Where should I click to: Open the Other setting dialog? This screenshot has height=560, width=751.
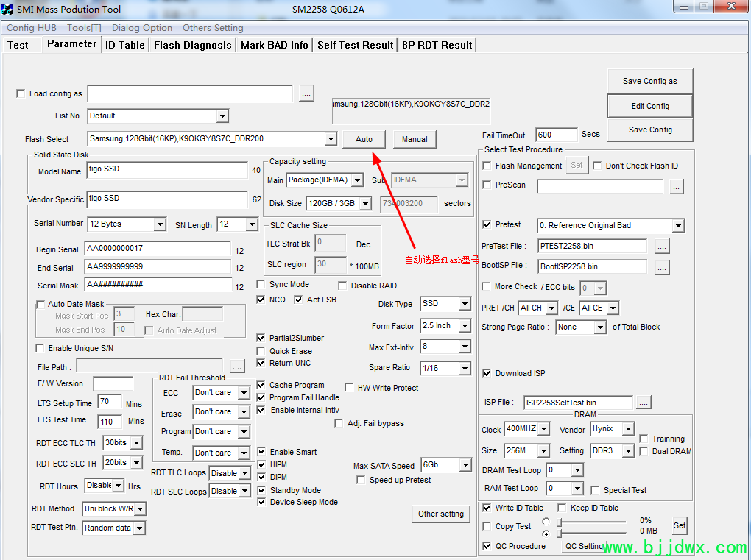(x=440, y=514)
